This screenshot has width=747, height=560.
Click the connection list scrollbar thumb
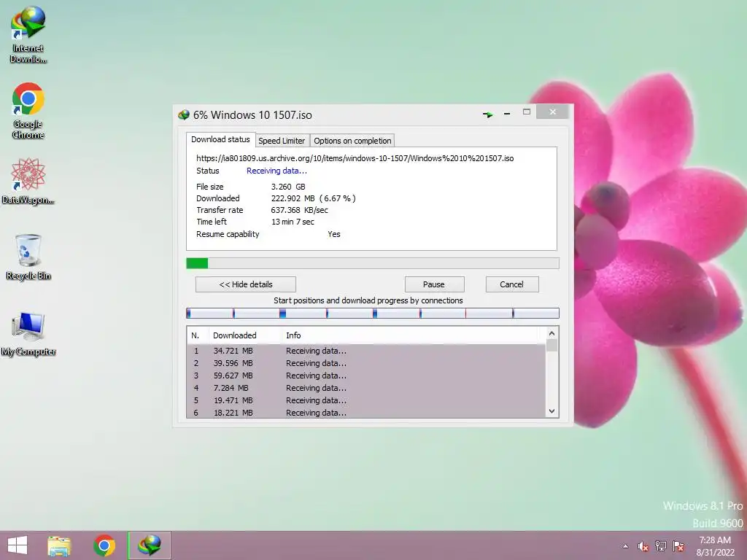(551, 345)
